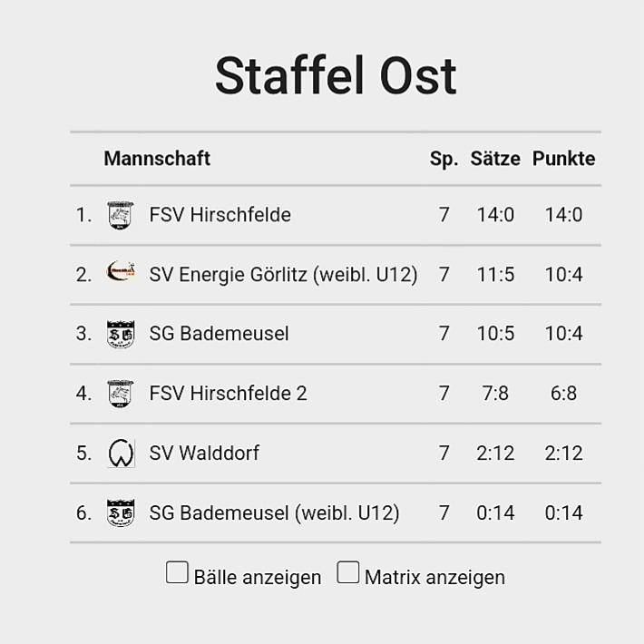Image resolution: width=644 pixels, height=644 pixels.
Task: Enable the Bälle anzeigen checkbox
Action: click(178, 572)
